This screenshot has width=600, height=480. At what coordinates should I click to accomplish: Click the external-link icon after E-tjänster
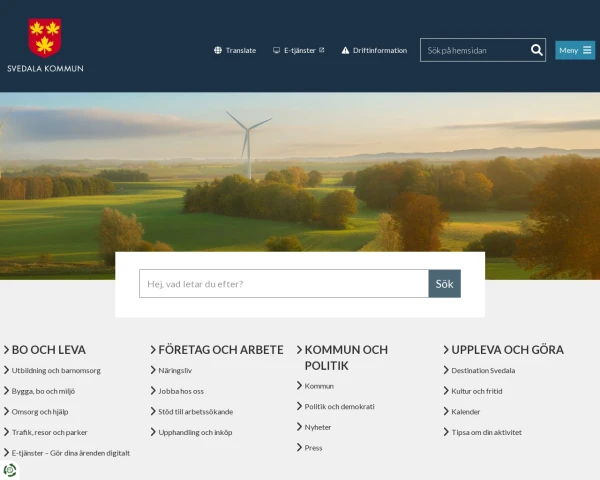321,50
